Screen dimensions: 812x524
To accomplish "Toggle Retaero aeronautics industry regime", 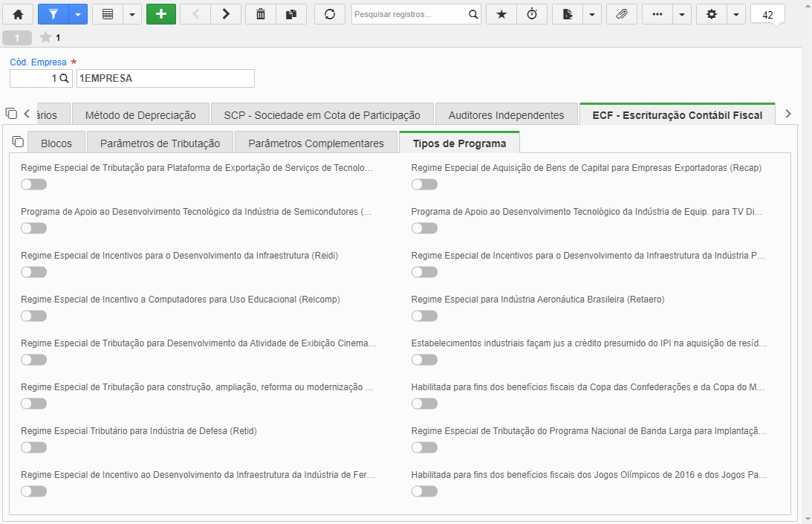I will (x=424, y=316).
